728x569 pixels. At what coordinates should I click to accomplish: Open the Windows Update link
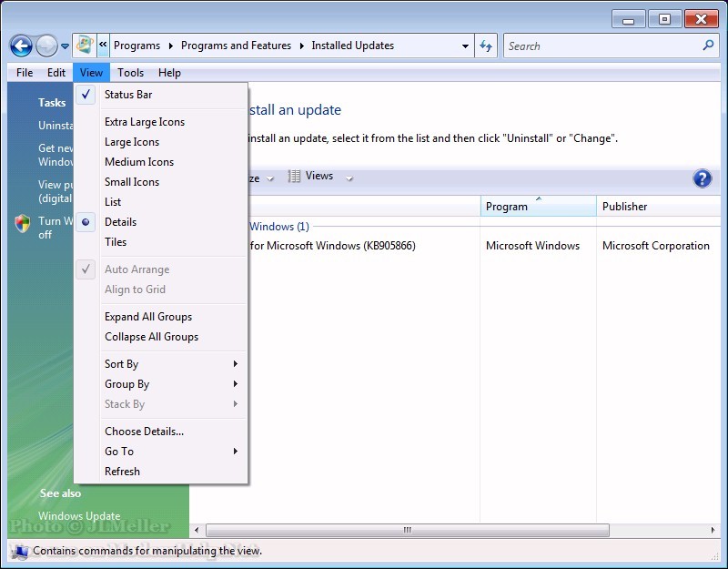pyautogui.click(x=79, y=516)
